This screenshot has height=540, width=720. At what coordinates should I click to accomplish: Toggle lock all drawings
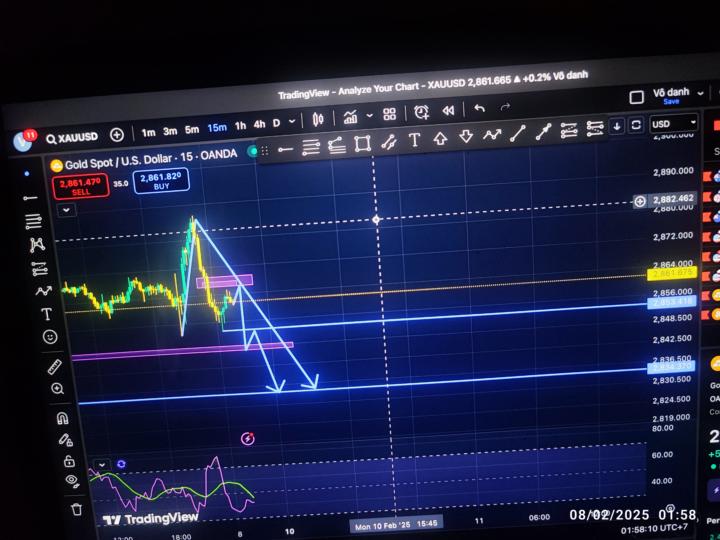pos(69,461)
